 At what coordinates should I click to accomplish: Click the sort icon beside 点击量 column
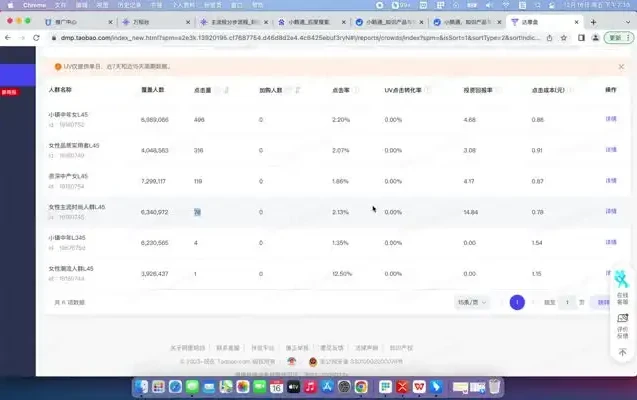click(x=227, y=90)
